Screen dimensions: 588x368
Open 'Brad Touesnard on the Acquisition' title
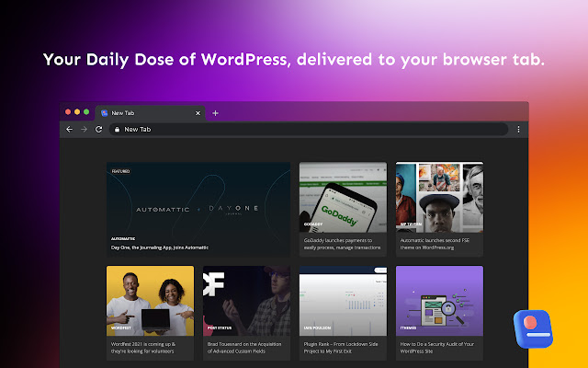[244, 348]
